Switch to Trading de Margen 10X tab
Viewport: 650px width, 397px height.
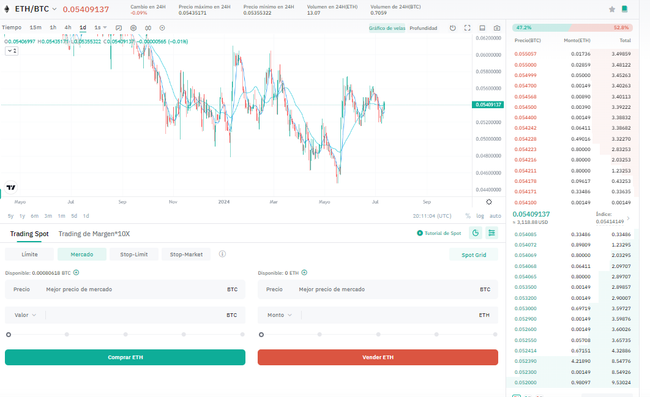(94, 234)
